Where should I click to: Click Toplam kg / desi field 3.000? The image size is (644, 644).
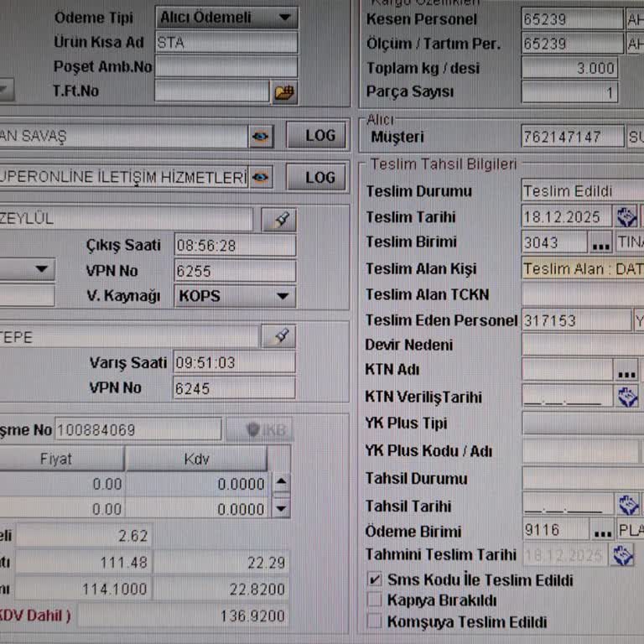click(569, 68)
